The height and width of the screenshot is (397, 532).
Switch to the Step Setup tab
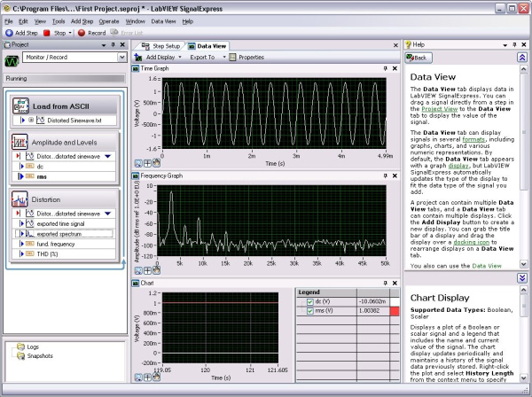(x=162, y=44)
